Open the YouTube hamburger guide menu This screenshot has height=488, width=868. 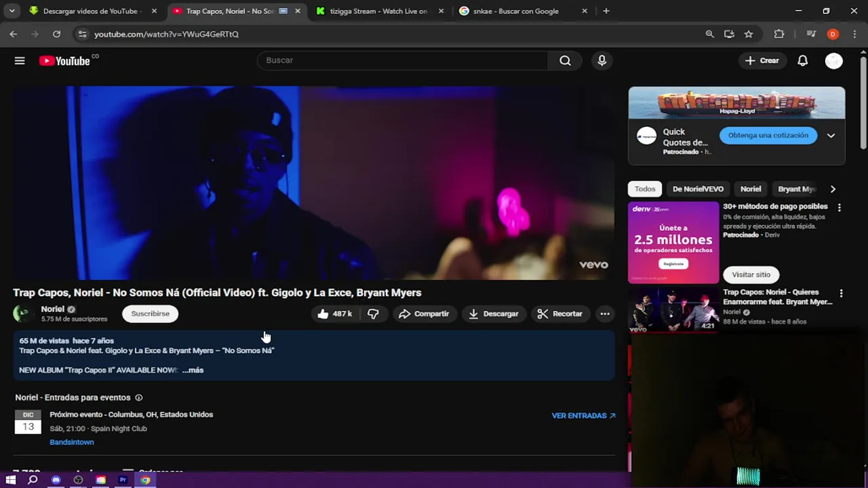point(20,60)
